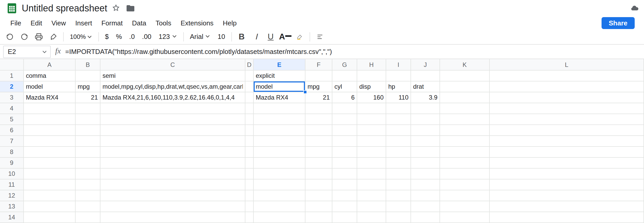Viewport: 644px width, 223px height.
Task: Format as currency with dollar icon
Action: point(107,37)
